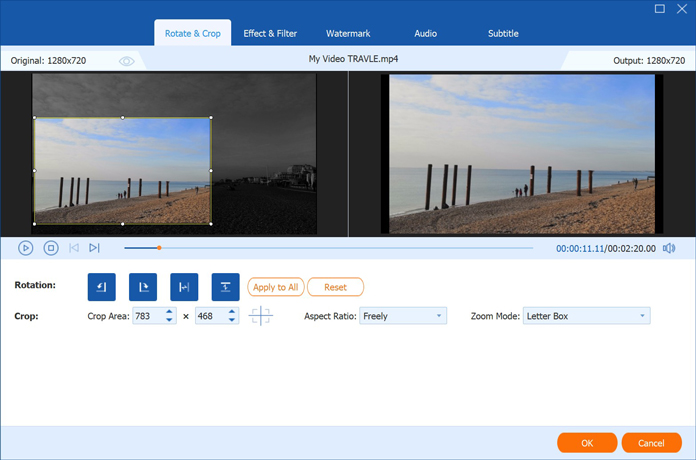Open the Watermark tab
Screen dimensions: 696x460
(x=347, y=33)
